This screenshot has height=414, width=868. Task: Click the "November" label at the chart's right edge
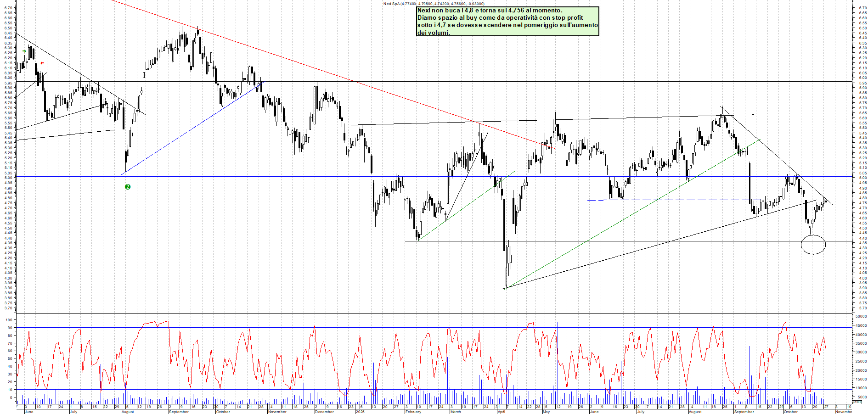click(845, 411)
